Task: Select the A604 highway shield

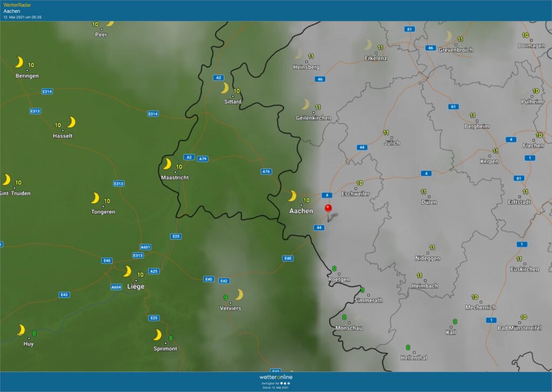Action: click(x=116, y=287)
